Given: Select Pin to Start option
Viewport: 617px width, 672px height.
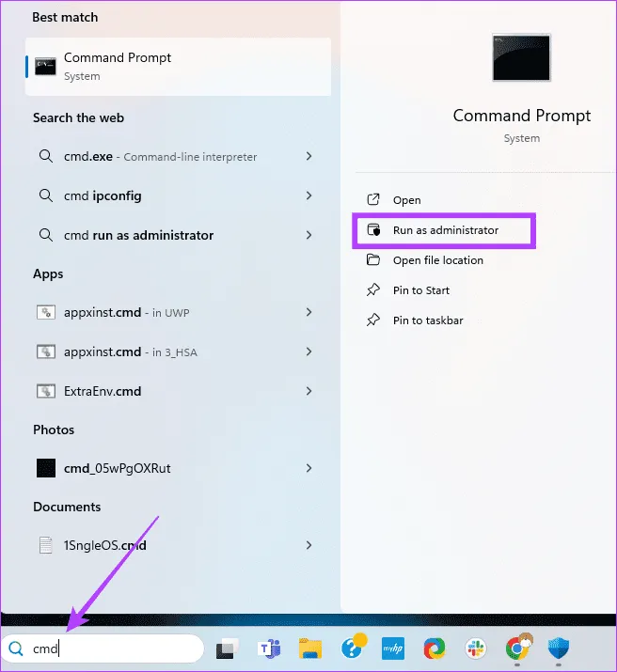Looking at the screenshot, I should [420, 290].
